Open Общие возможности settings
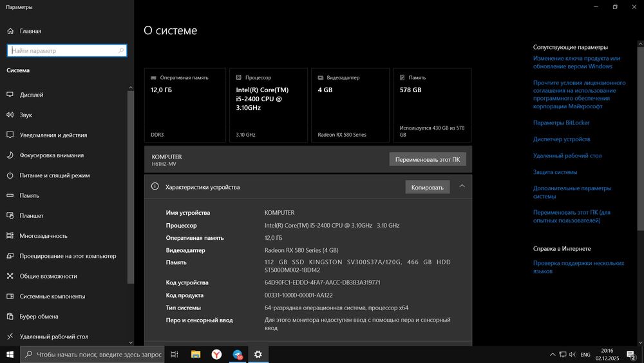 48,276
